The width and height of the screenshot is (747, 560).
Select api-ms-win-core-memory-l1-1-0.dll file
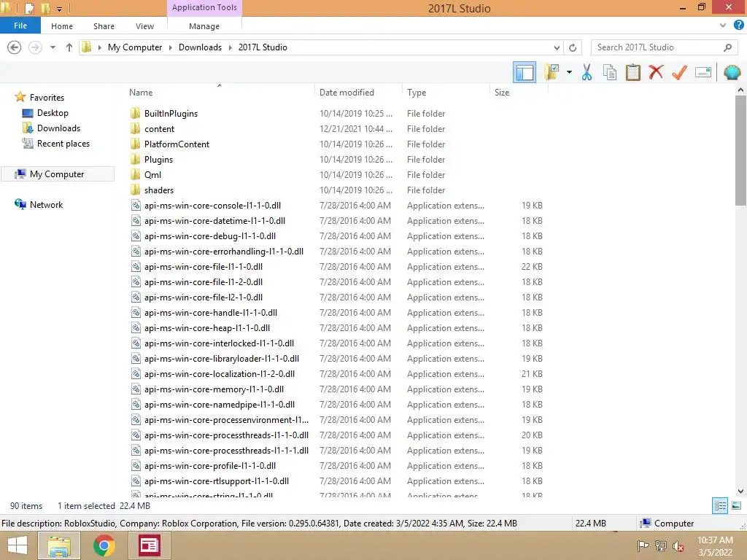point(214,389)
